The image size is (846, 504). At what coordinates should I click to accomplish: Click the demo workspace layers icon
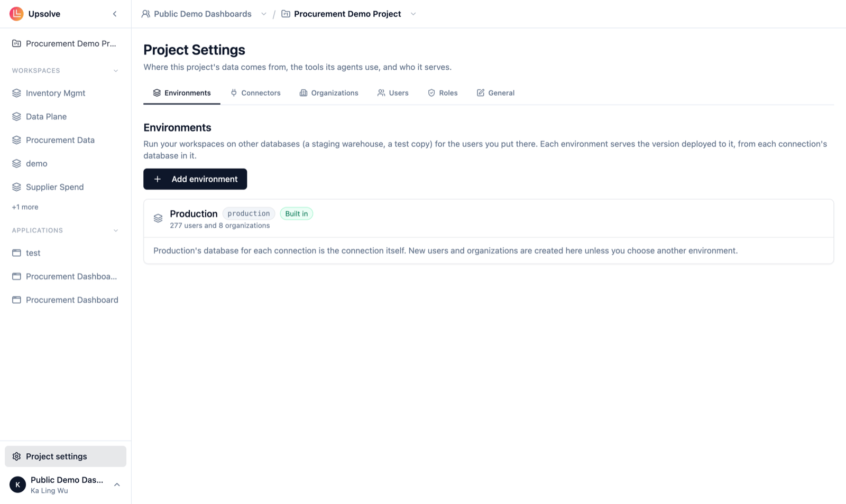coord(16,163)
